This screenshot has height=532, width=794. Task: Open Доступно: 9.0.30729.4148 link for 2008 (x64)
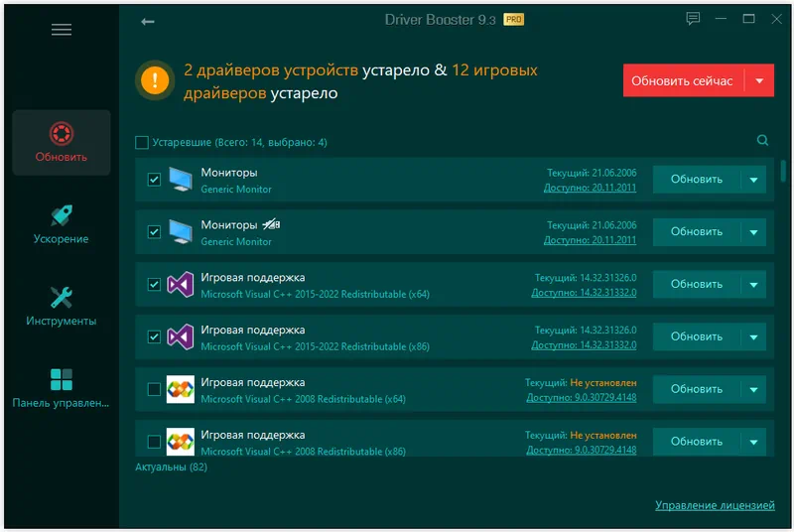click(x=582, y=398)
